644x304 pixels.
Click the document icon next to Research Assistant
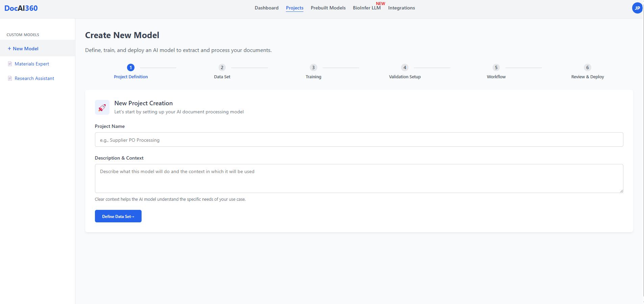(x=9, y=78)
